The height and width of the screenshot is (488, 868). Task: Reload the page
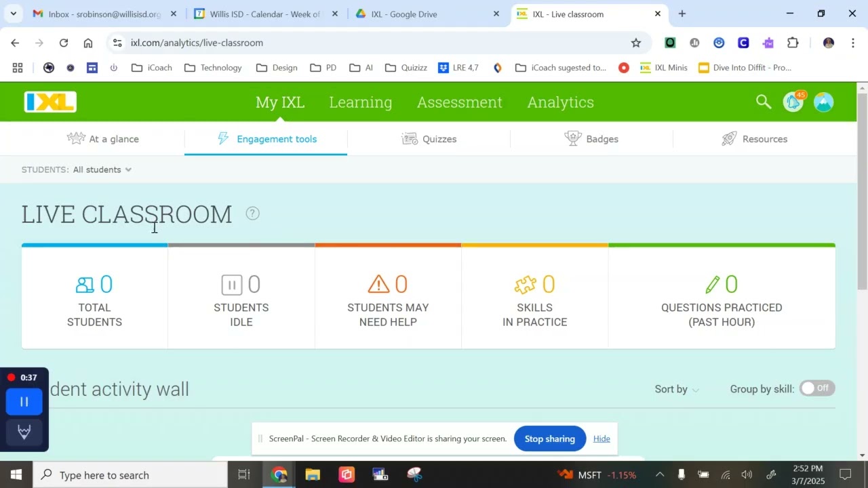tap(64, 43)
